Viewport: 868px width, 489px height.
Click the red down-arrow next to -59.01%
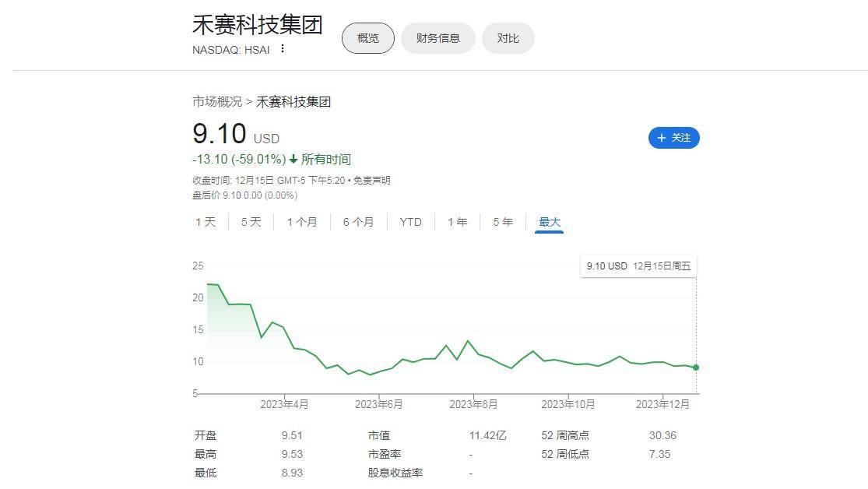coord(293,160)
